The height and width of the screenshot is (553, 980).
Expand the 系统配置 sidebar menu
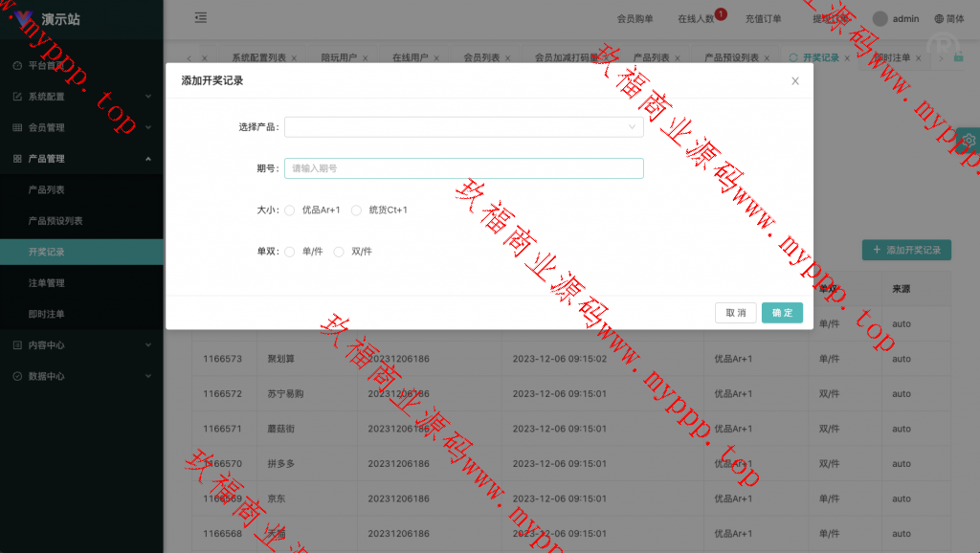coord(81,97)
